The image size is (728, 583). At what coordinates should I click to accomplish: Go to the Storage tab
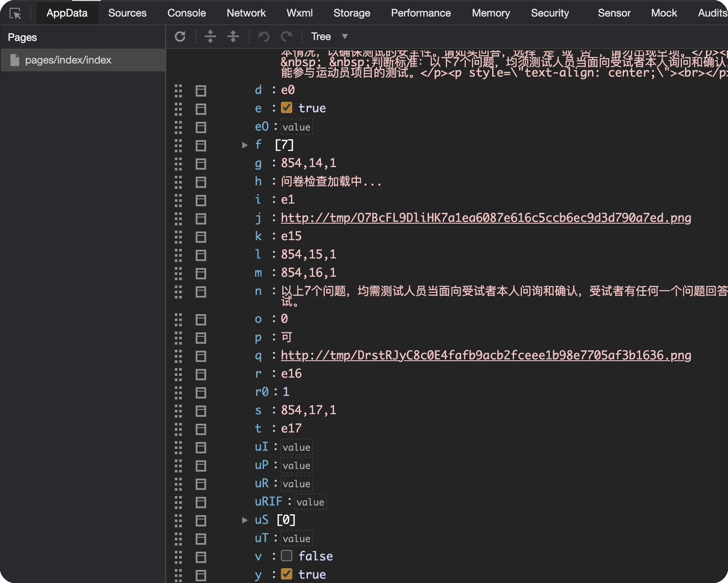coord(352,13)
